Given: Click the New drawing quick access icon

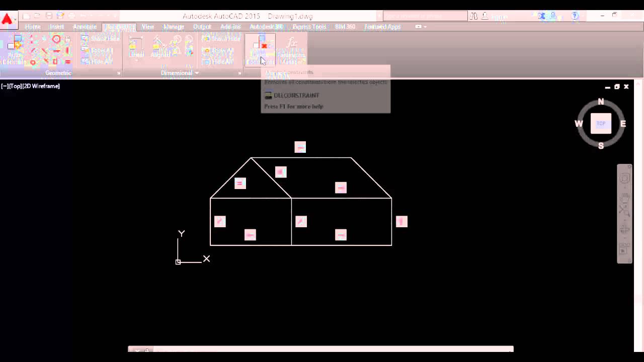Looking at the screenshot, I should (x=26, y=16).
